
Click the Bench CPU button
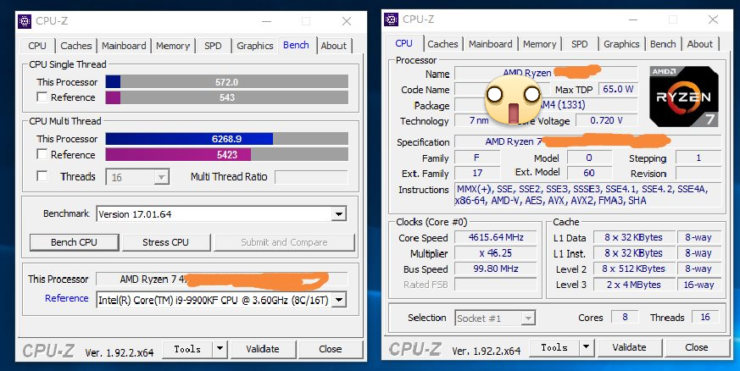pos(74,242)
